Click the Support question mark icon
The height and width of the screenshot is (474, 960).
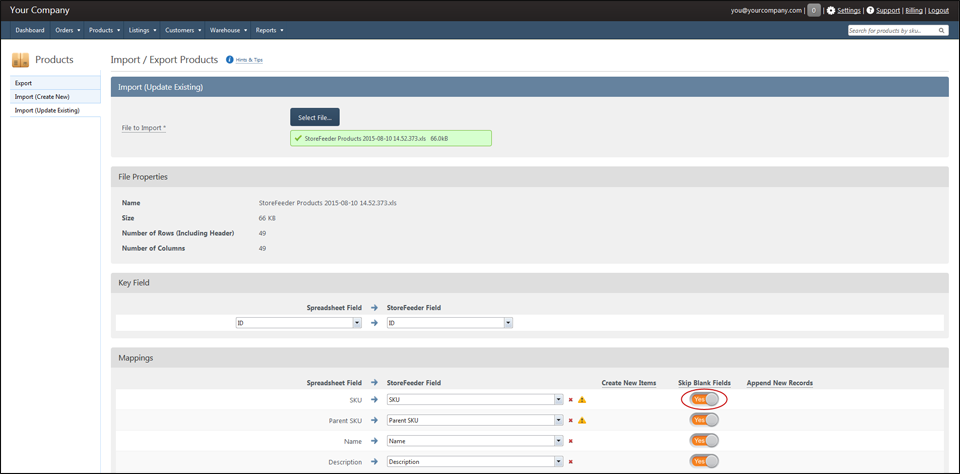870,10
